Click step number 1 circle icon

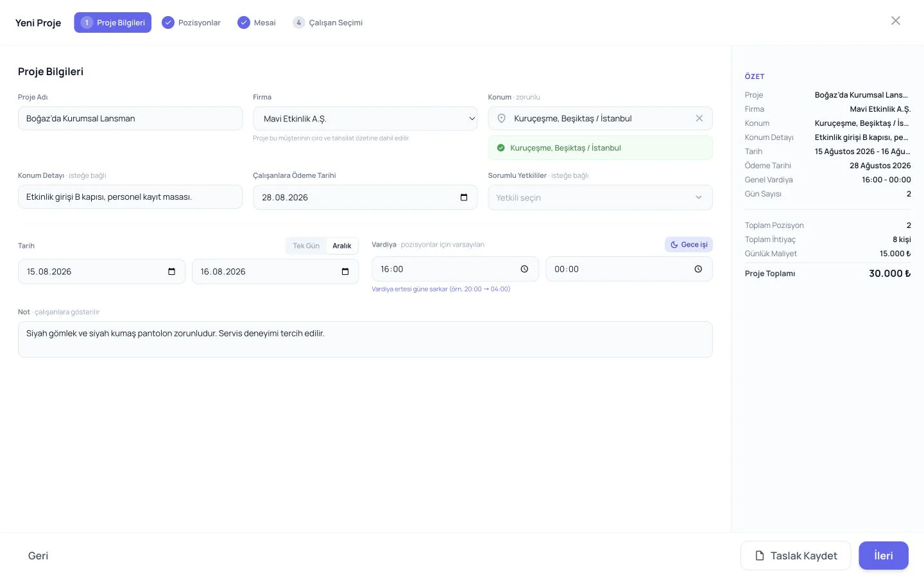[x=87, y=22]
